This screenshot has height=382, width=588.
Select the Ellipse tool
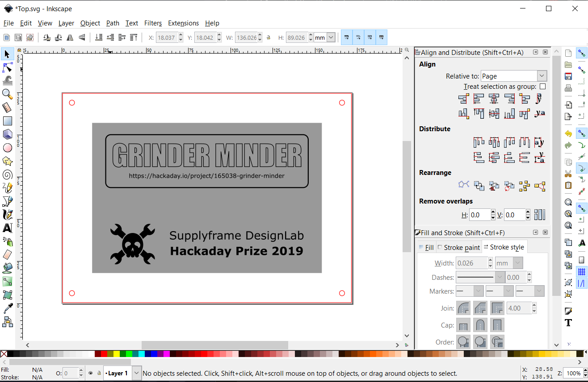pyautogui.click(x=7, y=148)
